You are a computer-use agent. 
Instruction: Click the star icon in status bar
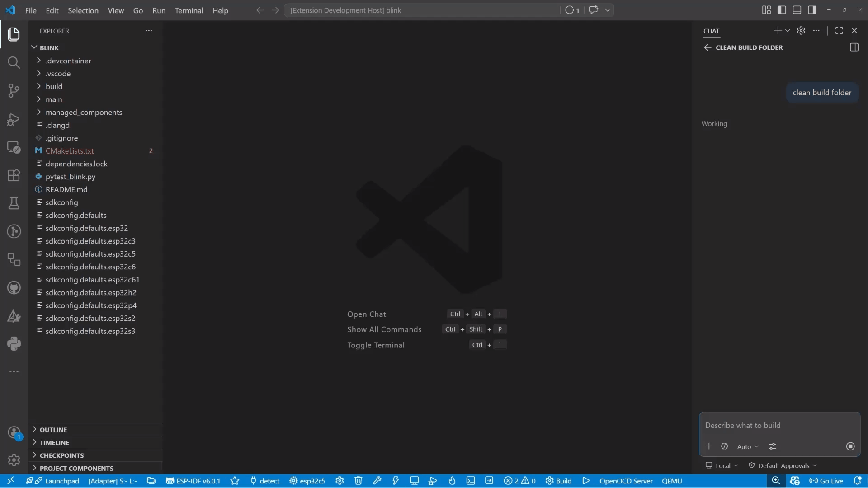235,481
